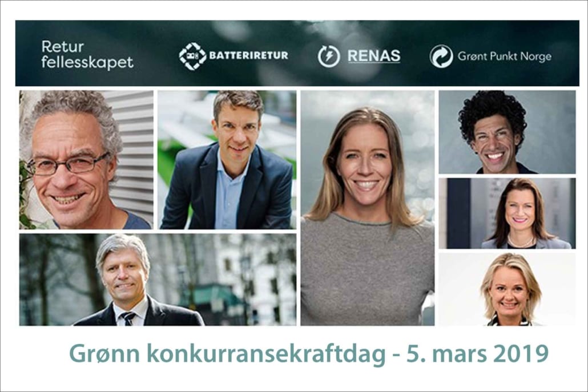This screenshot has width=588, height=392.
Task: Click the Batteriretur diamond logo icon
Action: pos(192,56)
